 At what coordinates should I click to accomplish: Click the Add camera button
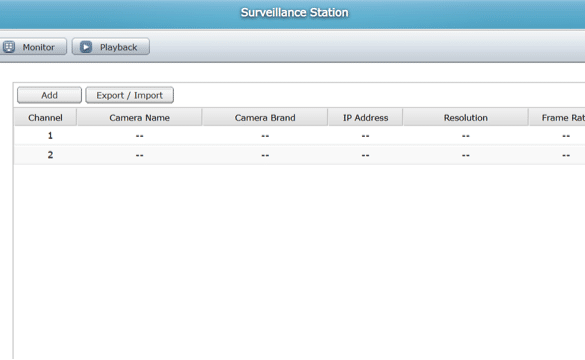49,95
